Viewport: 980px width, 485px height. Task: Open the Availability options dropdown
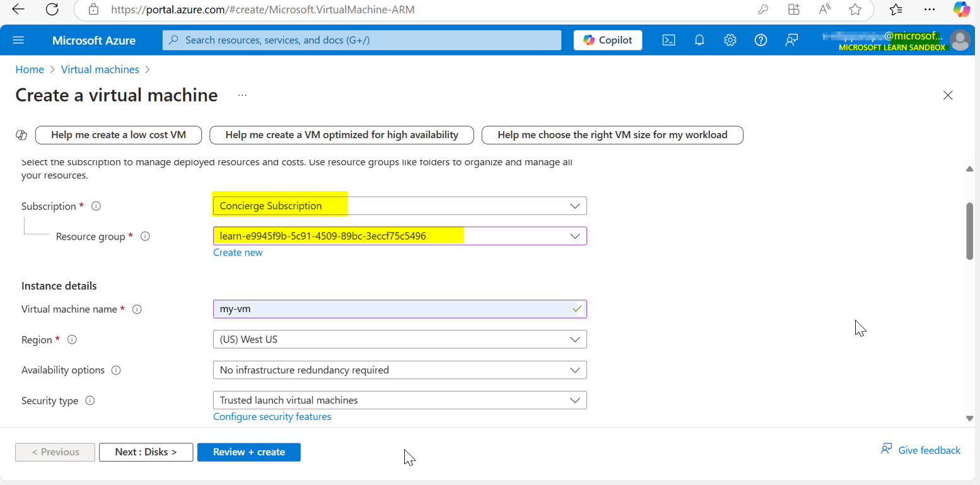pyautogui.click(x=575, y=370)
